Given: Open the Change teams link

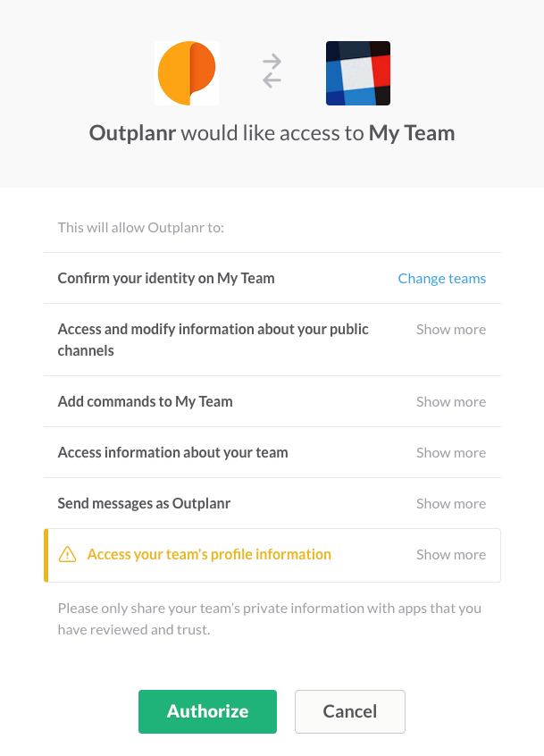Looking at the screenshot, I should (442, 279).
